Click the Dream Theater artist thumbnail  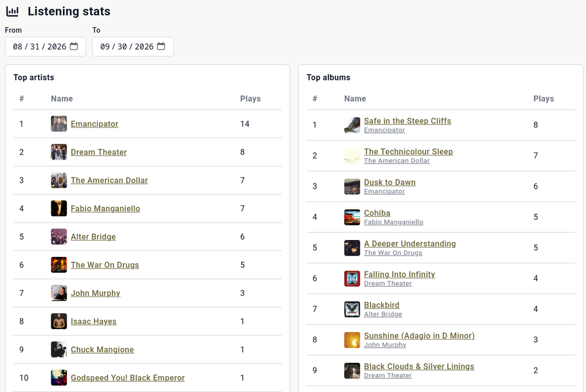59,152
